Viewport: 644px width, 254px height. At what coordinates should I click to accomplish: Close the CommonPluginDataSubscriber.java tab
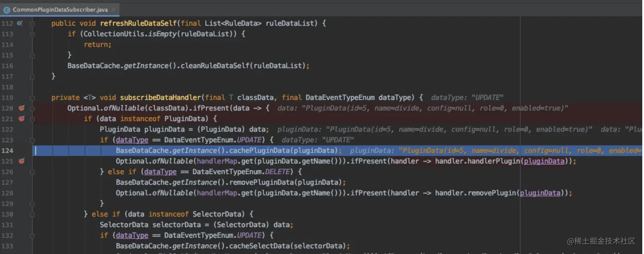(113, 10)
